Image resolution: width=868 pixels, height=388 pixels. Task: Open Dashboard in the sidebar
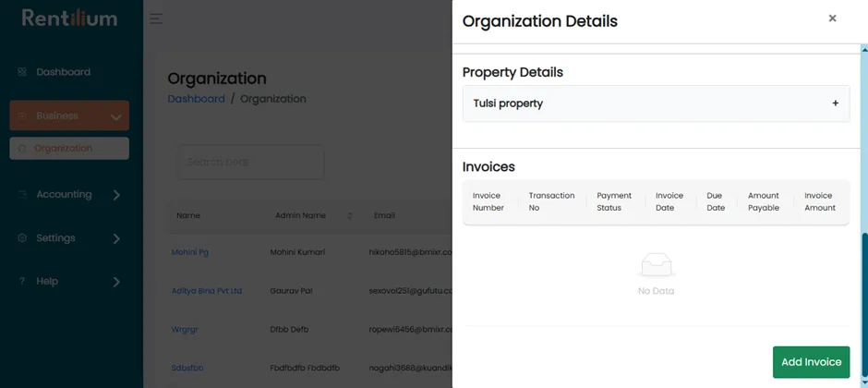point(63,72)
